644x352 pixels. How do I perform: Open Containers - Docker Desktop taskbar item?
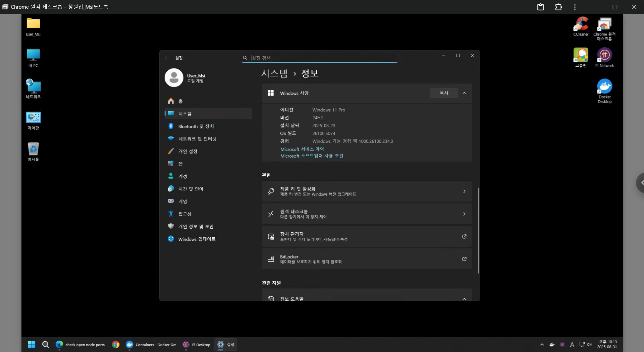[151, 345]
